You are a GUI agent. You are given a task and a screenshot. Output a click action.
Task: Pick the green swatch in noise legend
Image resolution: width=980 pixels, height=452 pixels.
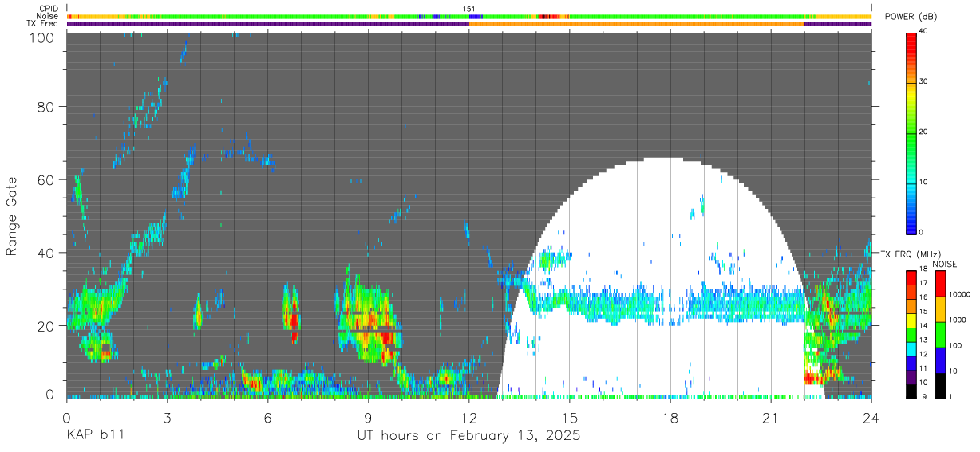pos(940,335)
